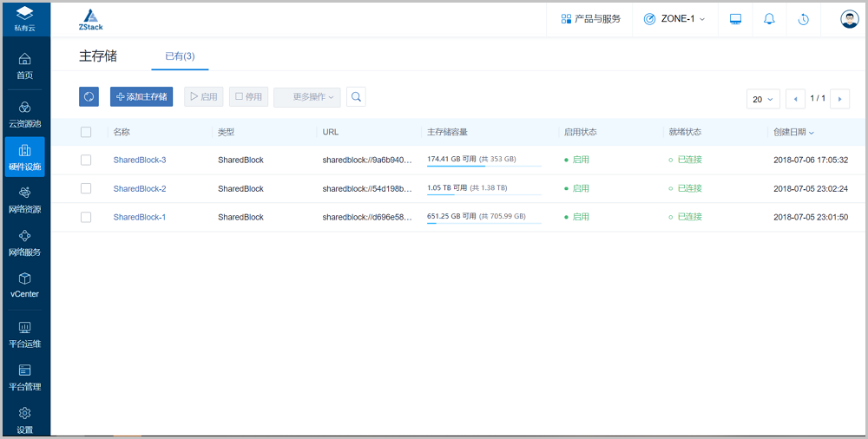Toggle the select-all header checkbox
The image size is (868, 439).
(x=86, y=132)
